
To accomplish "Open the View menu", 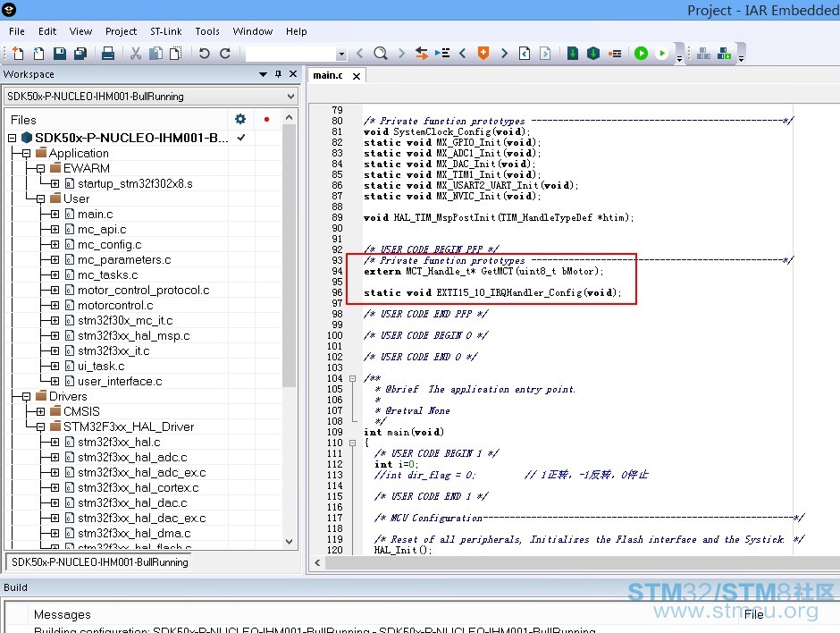I will 80,31.
